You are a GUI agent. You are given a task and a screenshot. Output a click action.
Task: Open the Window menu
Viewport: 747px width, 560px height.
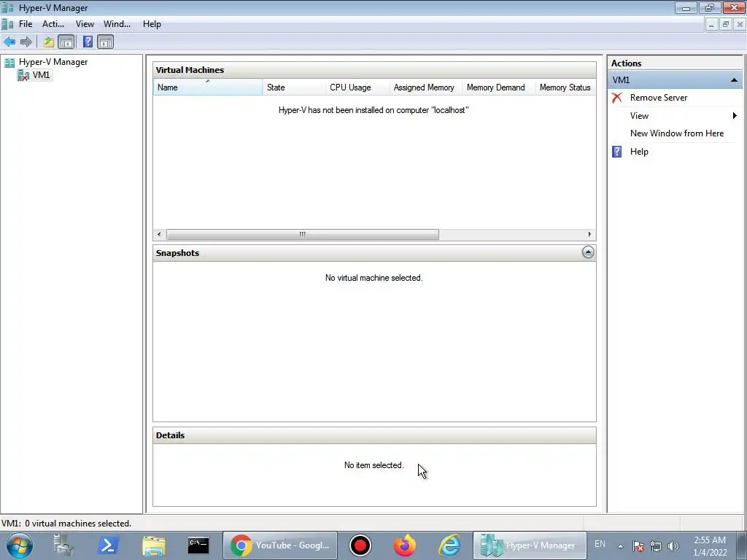pos(117,24)
